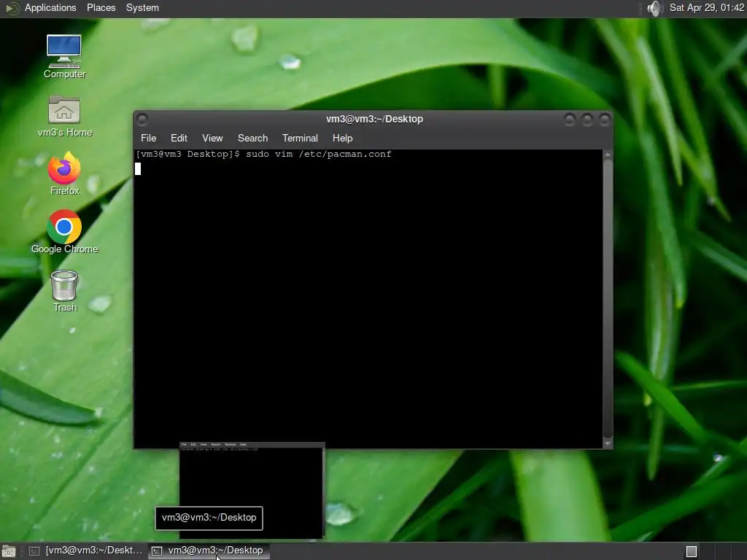
Task: Open the System menu in the top panel
Action: point(142,8)
